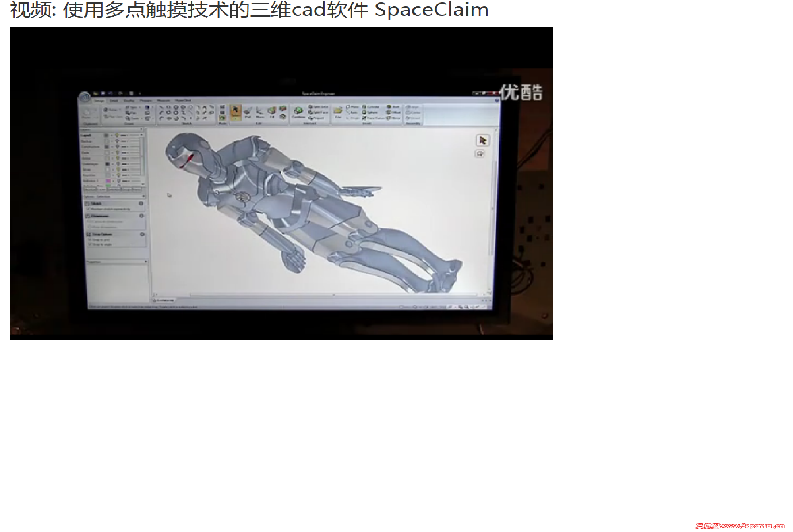Expand the Snap Options section
This screenshot has height=532, width=793.
coord(142,234)
